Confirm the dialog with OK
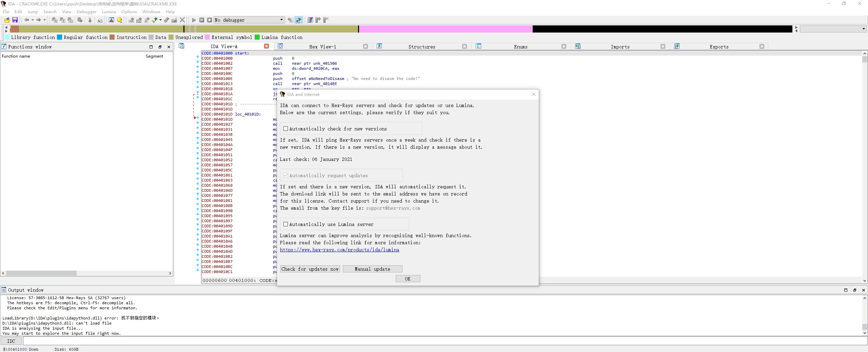Image resolution: width=868 pixels, height=352 pixels. 408,279
